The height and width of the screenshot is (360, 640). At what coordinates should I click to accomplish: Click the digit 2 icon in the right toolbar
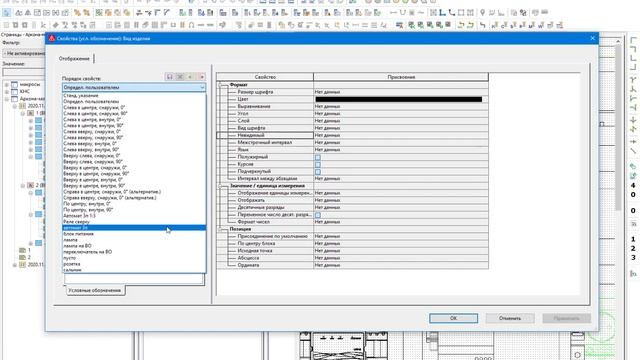coord(633,248)
